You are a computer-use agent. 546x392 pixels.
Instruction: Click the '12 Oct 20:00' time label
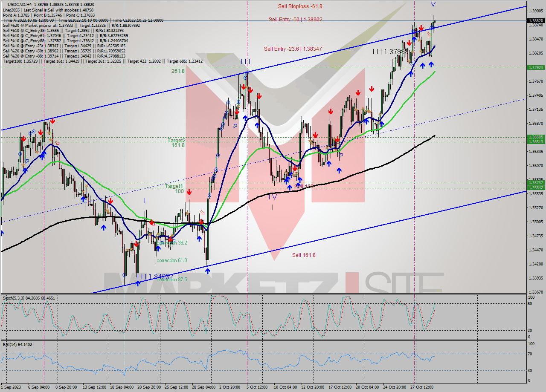point(313,387)
